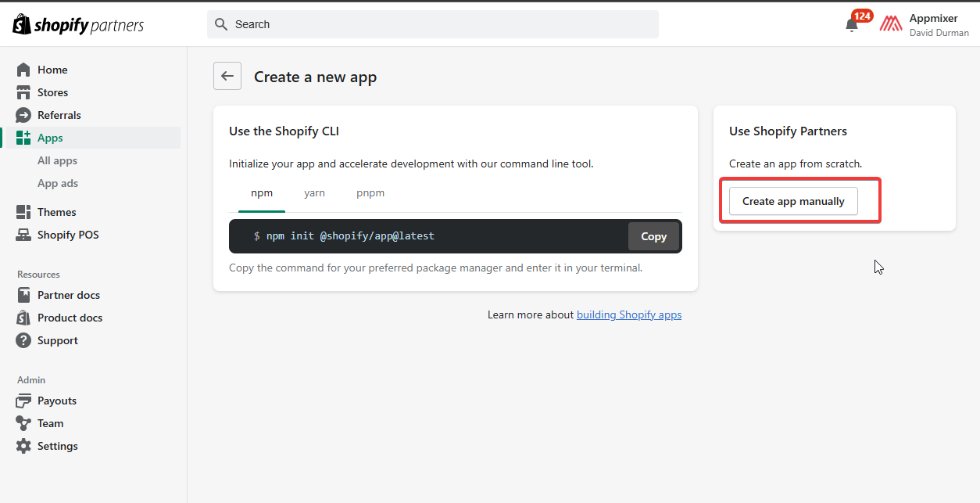
Task: Click the Referrals arrow icon
Action: [x=23, y=115]
